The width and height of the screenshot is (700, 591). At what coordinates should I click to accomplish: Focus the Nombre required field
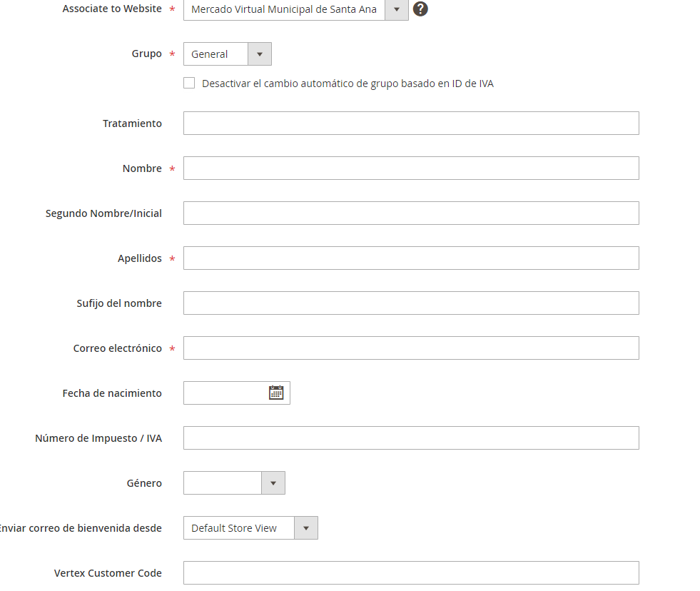(411, 168)
